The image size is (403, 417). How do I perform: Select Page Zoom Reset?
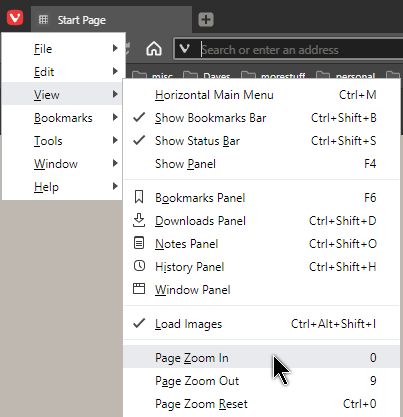262,404
